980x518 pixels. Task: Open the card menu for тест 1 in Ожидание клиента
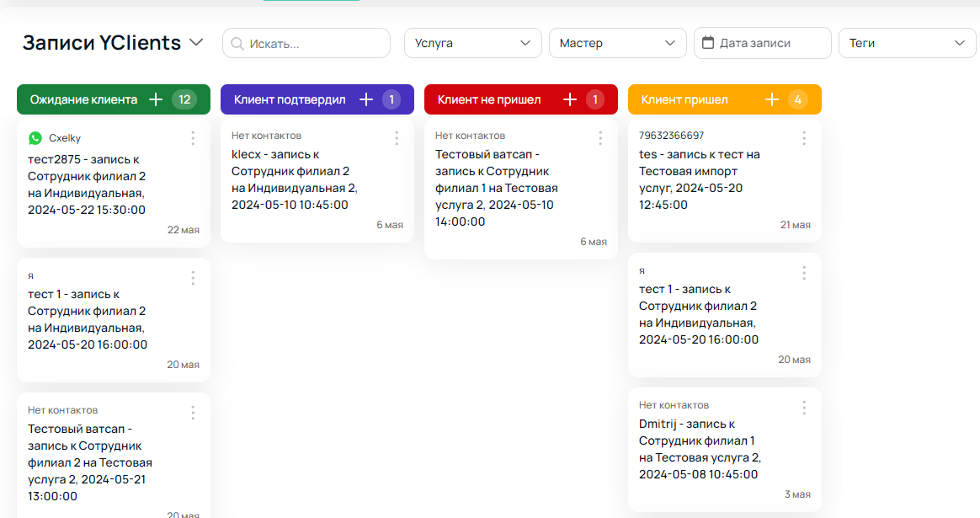(x=193, y=278)
